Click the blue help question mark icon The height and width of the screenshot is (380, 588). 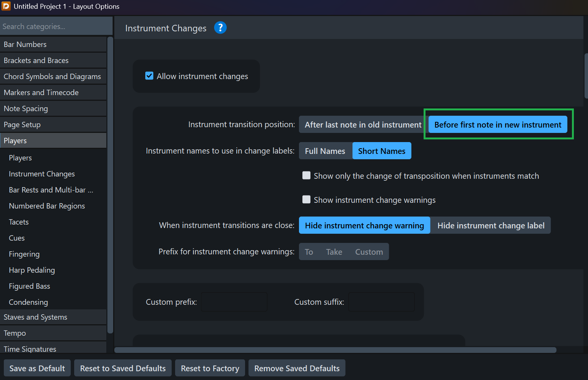point(220,28)
